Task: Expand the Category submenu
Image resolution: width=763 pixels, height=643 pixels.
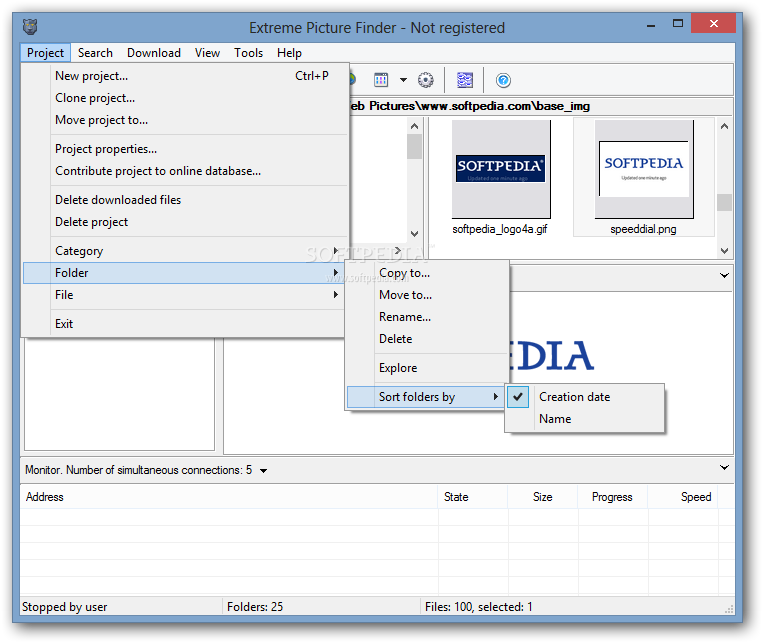Action: (185, 251)
